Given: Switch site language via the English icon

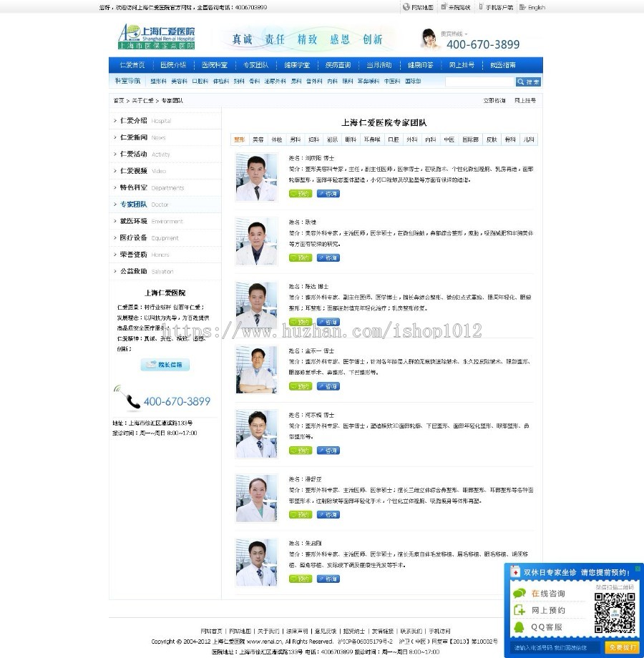Looking at the screenshot, I should tap(522, 7).
